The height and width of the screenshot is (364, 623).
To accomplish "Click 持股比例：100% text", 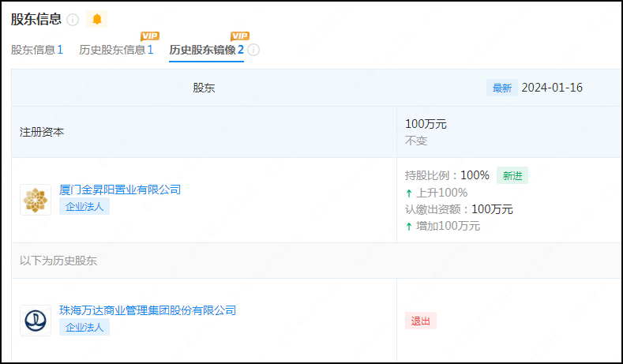I will coord(447,175).
